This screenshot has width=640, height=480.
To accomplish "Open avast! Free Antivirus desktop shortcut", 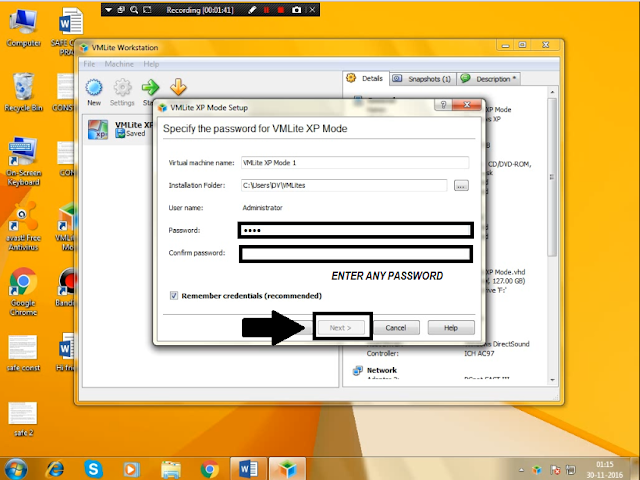I will (x=23, y=228).
